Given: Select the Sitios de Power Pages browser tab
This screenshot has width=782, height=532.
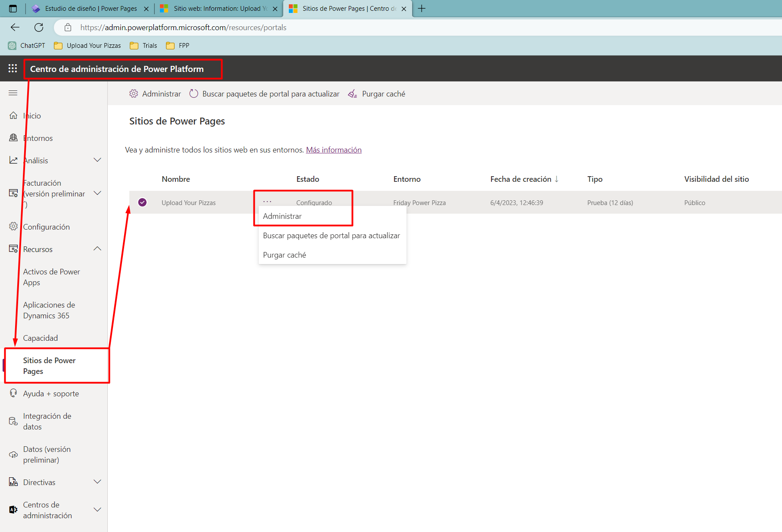Looking at the screenshot, I should point(347,9).
